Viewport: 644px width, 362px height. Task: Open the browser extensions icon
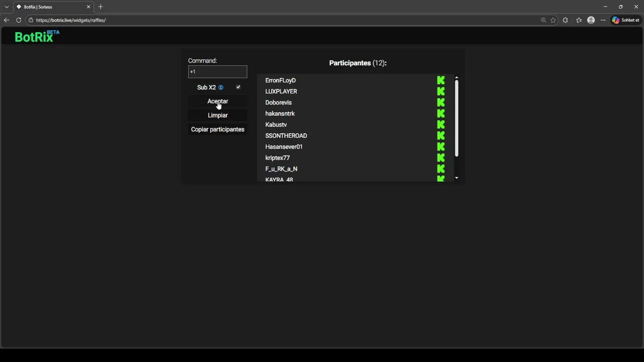click(566, 20)
